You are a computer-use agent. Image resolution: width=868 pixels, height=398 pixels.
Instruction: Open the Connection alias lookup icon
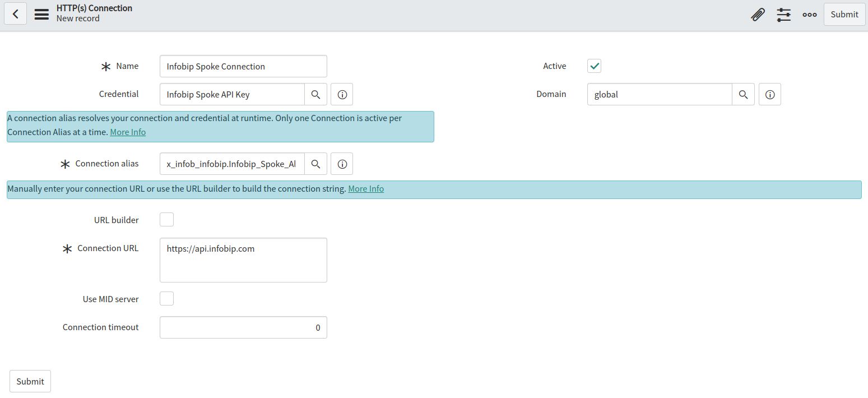(x=315, y=164)
